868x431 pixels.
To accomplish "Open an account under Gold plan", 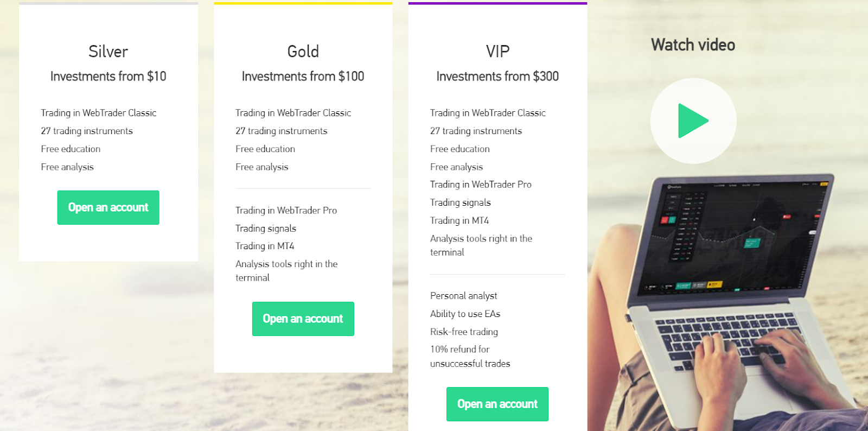I will 303,319.
